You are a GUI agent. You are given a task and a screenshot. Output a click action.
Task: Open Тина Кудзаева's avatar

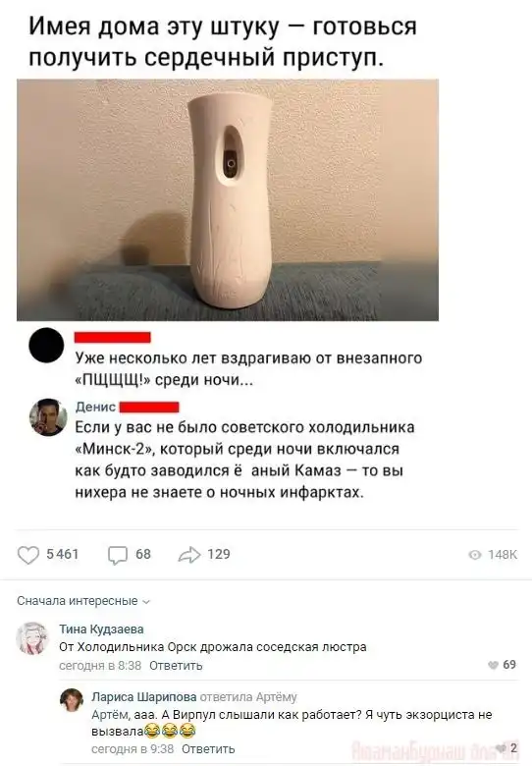coord(32,638)
